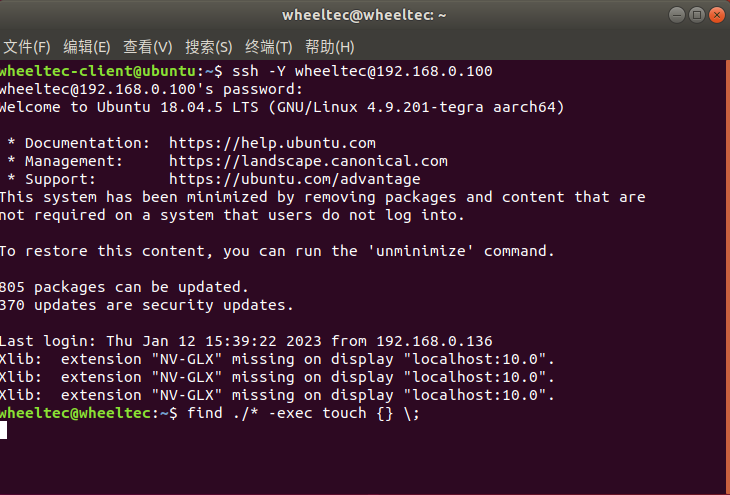Click the Last login line text
The width and height of the screenshot is (730, 495).
point(246,341)
